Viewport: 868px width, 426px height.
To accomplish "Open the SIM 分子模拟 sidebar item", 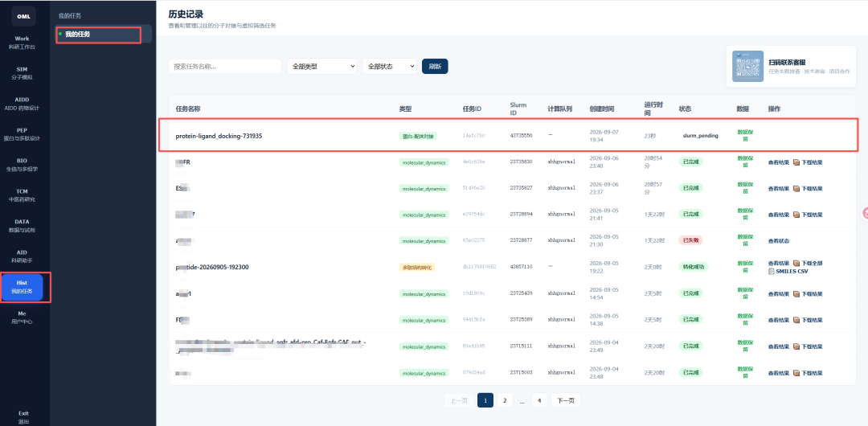I will pyautogui.click(x=23, y=73).
